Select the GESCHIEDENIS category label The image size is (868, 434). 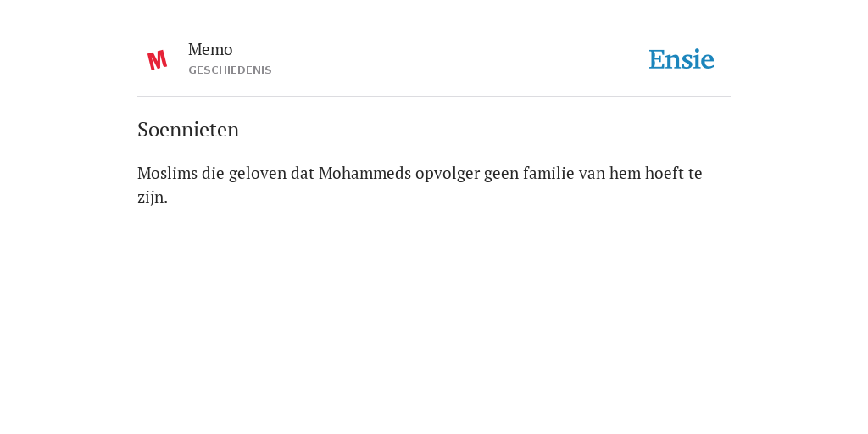230,70
